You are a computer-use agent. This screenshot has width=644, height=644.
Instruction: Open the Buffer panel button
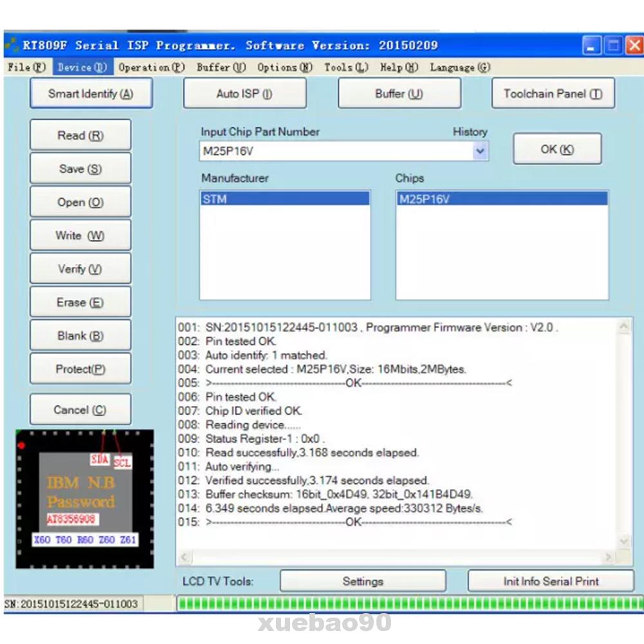399,94
